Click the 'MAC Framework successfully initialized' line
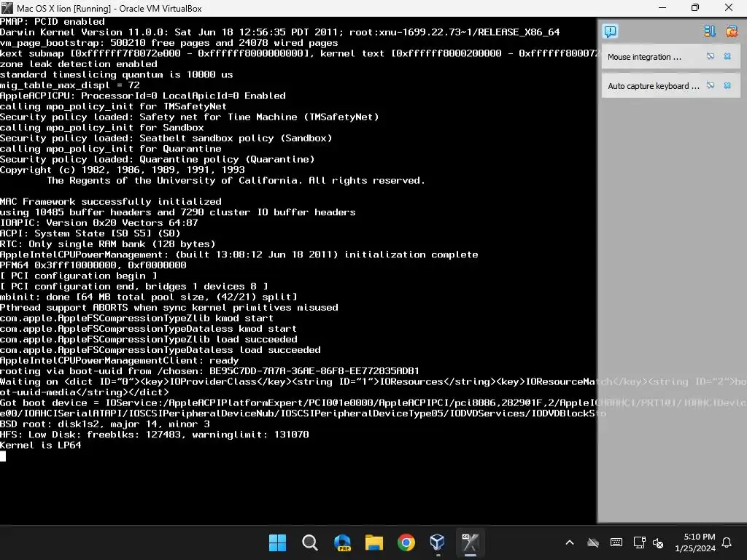The image size is (747, 560). point(111,201)
